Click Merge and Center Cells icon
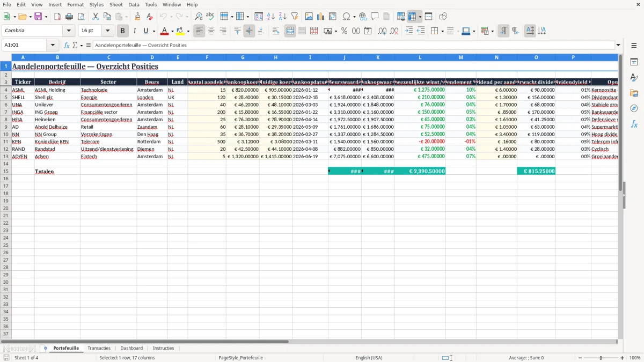This screenshot has width=644, height=362. tap(290, 31)
